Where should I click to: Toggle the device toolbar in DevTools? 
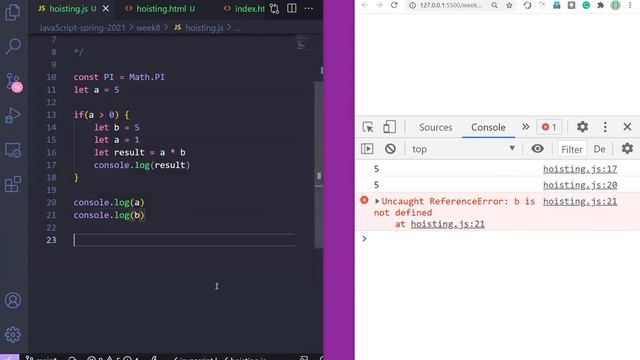tap(389, 127)
